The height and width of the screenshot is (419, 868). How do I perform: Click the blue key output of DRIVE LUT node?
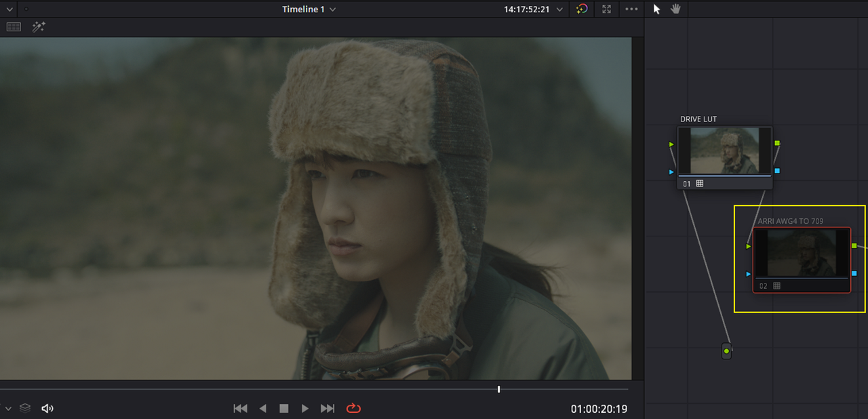[x=777, y=171]
